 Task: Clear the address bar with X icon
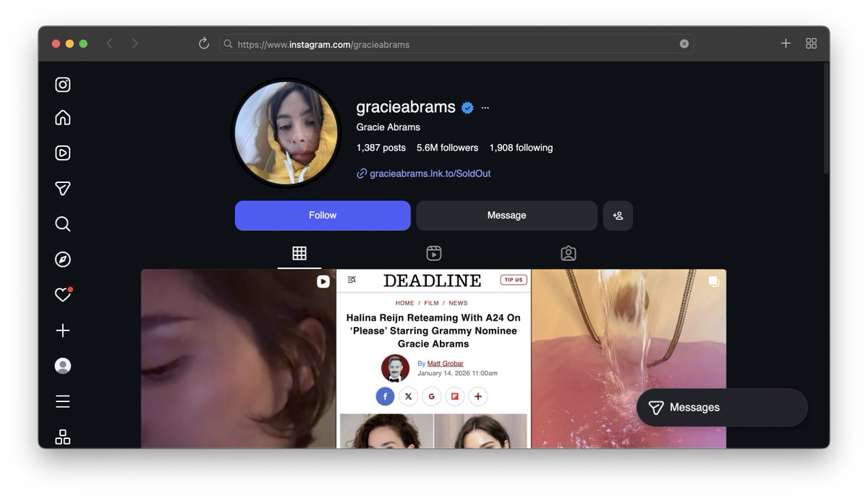[x=684, y=43]
